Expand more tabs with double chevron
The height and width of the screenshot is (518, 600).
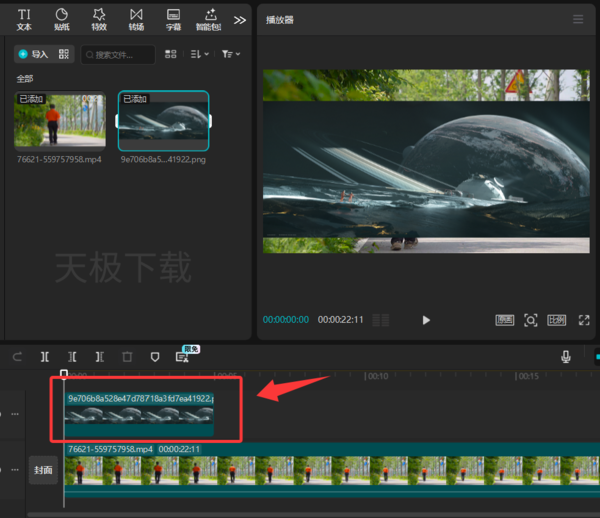pos(240,20)
